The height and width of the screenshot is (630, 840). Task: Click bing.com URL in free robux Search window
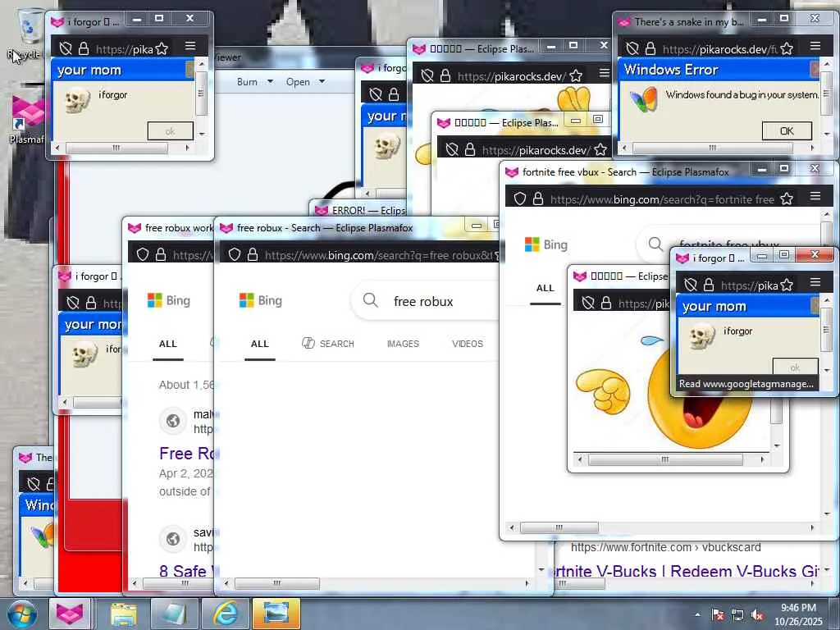(379, 255)
